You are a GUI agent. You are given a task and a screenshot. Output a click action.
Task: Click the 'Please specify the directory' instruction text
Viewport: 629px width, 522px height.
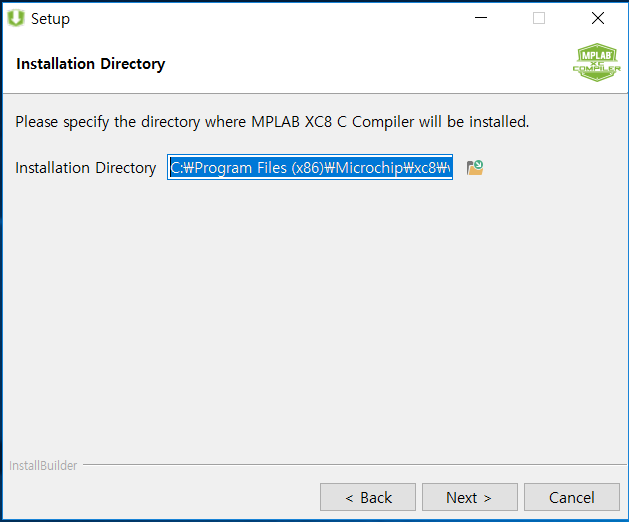(272, 122)
